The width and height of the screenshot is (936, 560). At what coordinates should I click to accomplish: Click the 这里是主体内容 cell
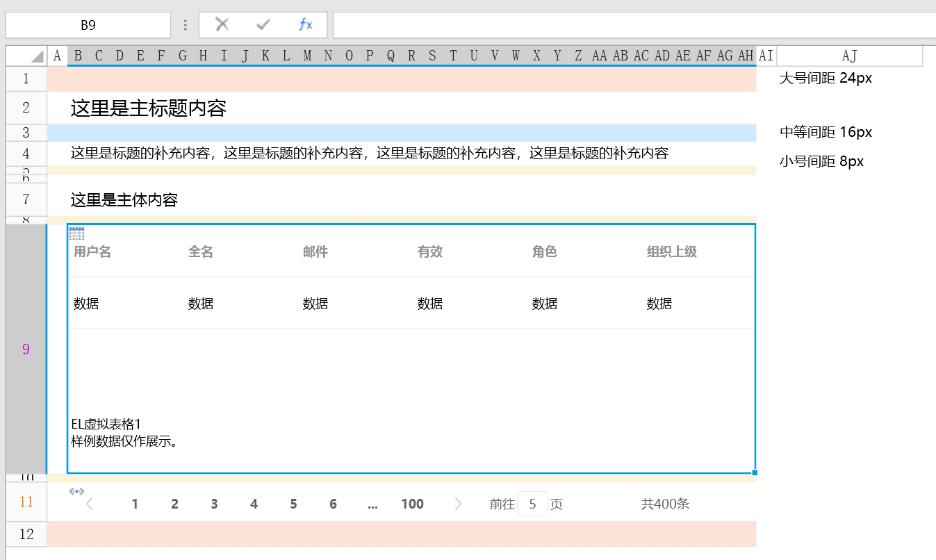(124, 200)
